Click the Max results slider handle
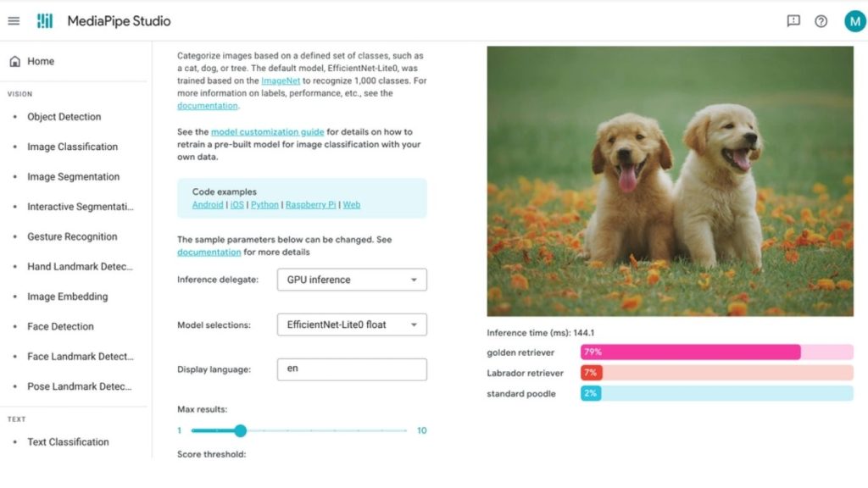Viewport: 868px width, 488px height. pyautogui.click(x=240, y=430)
